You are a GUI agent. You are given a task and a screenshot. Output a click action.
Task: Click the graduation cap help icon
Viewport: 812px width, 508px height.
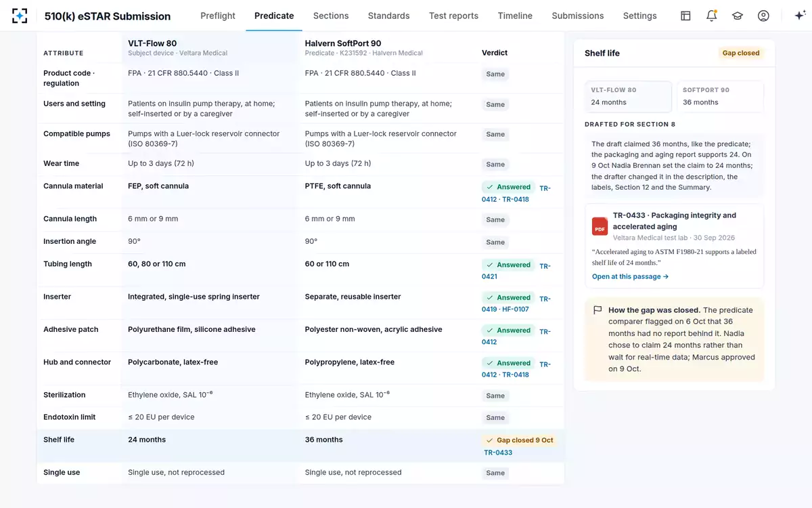pos(737,16)
